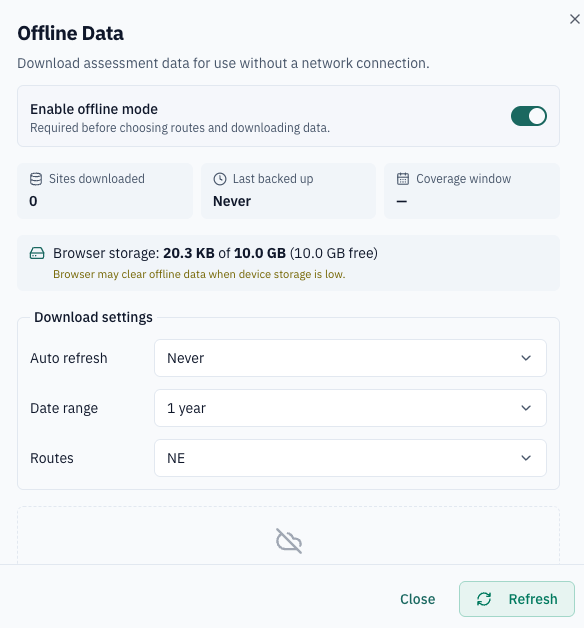Image resolution: width=584 pixels, height=628 pixels.
Task: Toggle the Enable offline mode switch
Action: tap(529, 116)
